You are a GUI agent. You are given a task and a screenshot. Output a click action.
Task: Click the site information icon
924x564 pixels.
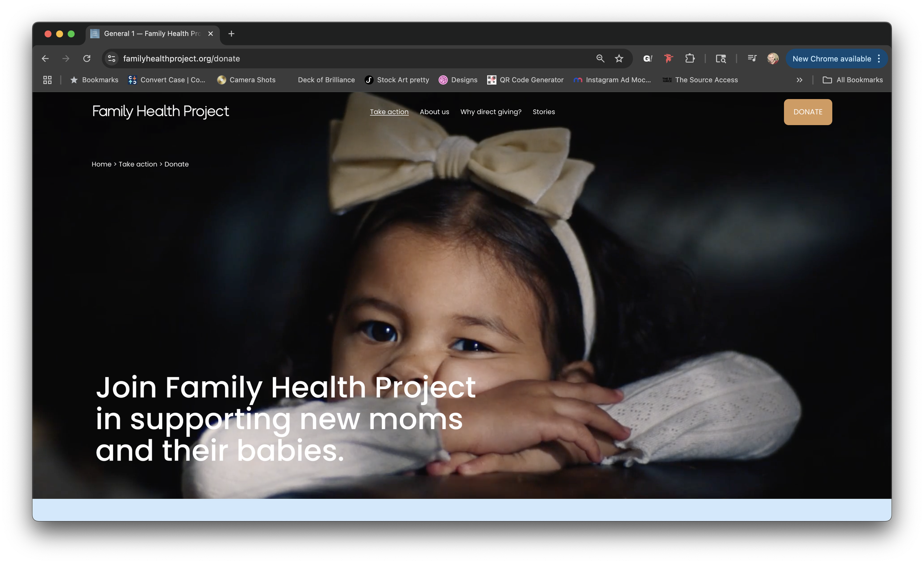point(111,58)
